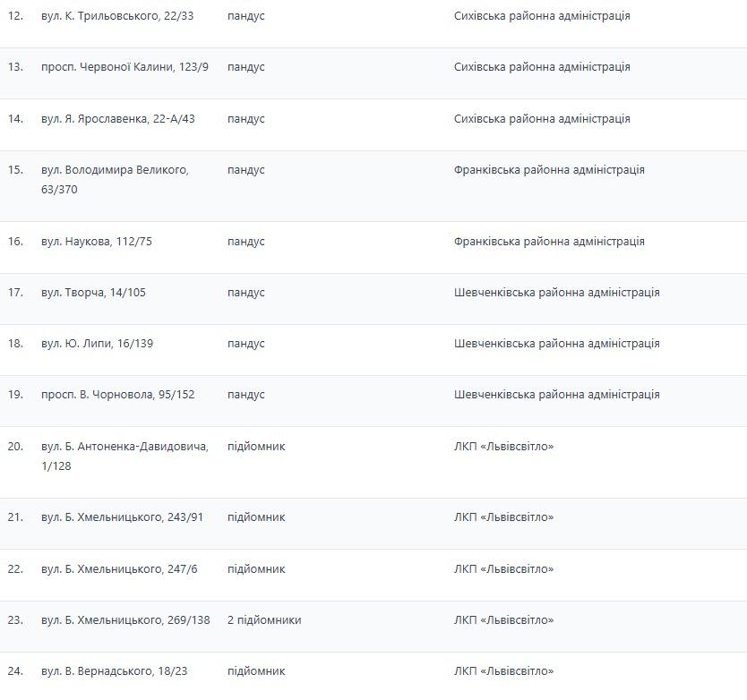Click Франківська районна адміністрація in row 15

pos(549,170)
